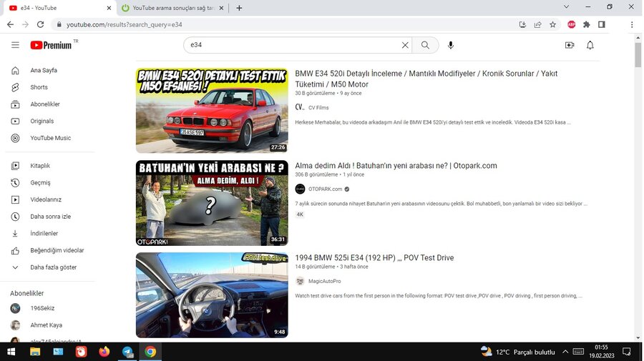Open AdBlock Plus extension

[x=571, y=24]
